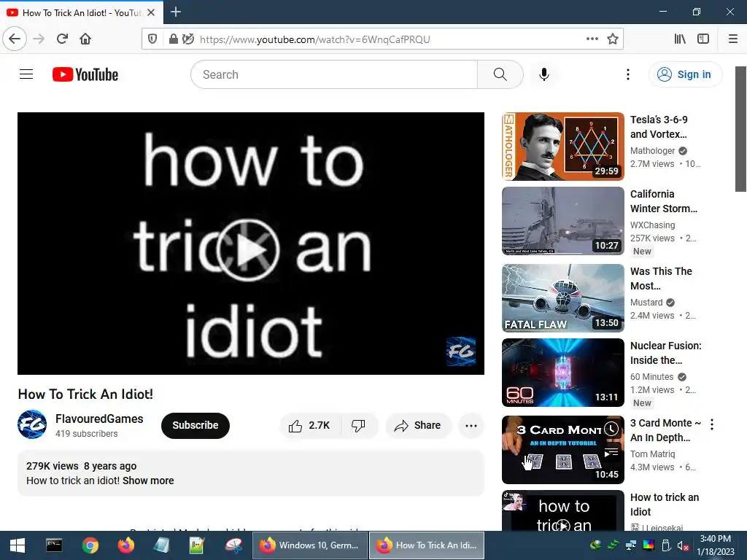The image size is (747, 560).
Task: Dislike the video with thumbs down
Action: 359,425
